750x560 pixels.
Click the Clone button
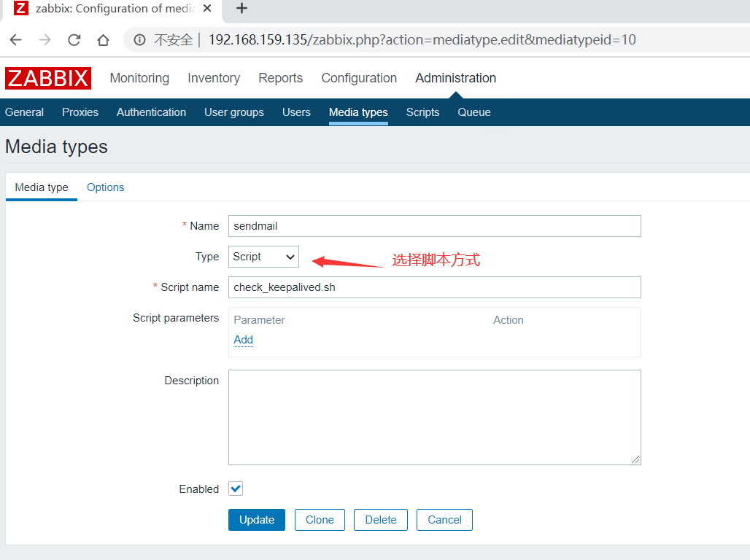tap(320, 520)
